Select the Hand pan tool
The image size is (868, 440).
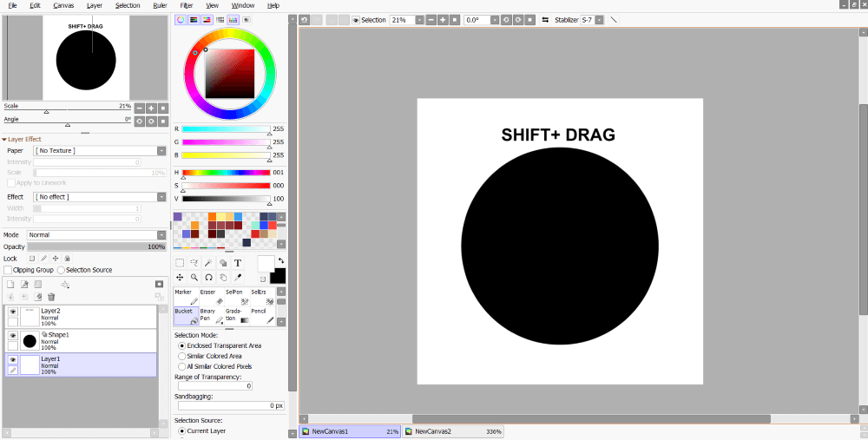click(x=223, y=278)
